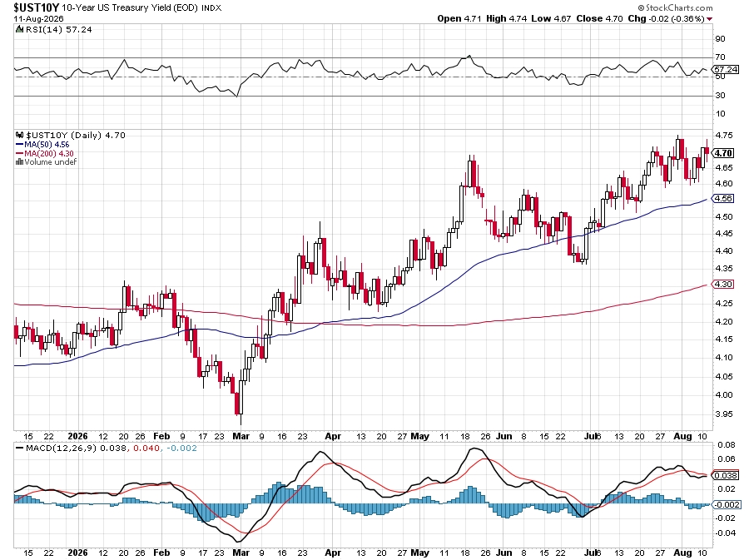Click the $UST10Y ticker title at top
The image size is (749, 560).
click(x=37, y=7)
